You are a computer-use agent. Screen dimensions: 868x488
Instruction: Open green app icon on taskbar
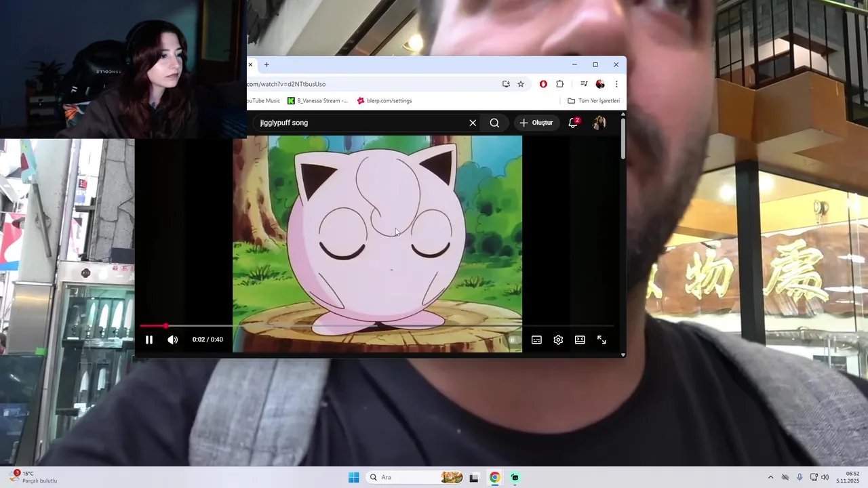[515, 477]
